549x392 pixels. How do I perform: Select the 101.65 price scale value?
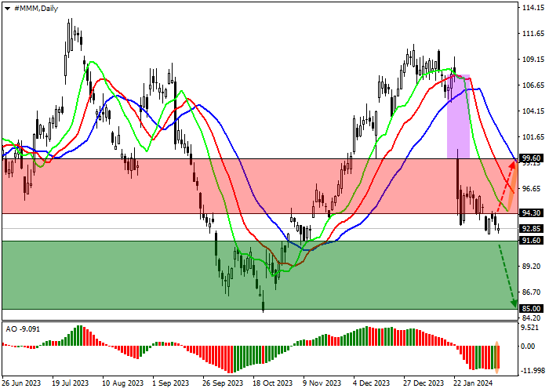point(533,137)
